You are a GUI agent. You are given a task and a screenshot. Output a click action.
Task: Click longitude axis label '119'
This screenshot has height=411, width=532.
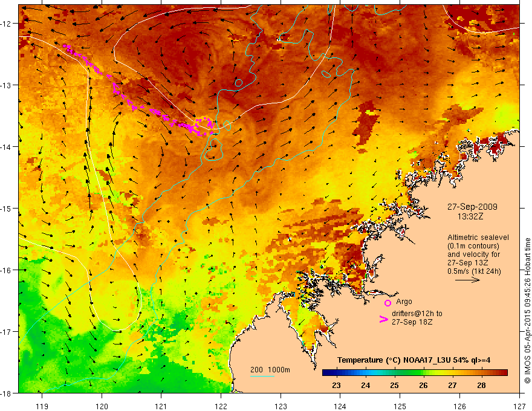42,406
